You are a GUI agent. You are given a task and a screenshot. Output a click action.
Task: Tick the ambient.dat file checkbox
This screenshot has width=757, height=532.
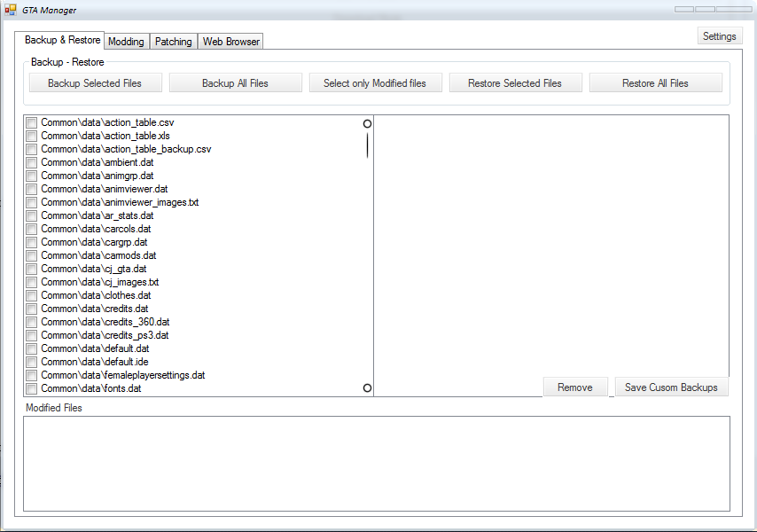coord(31,162)
